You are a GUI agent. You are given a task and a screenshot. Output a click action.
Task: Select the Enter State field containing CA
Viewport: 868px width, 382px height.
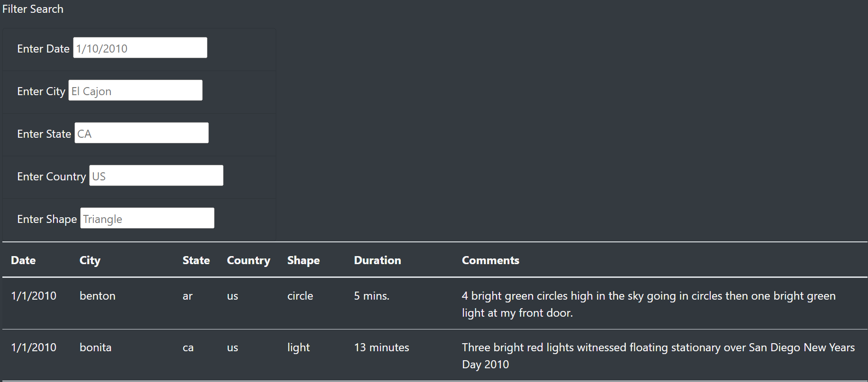click(x=141, y=133)
